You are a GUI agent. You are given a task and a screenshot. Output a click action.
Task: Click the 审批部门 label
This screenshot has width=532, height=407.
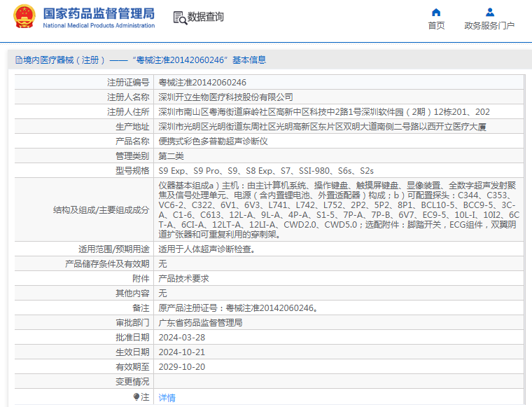(132, 322)
